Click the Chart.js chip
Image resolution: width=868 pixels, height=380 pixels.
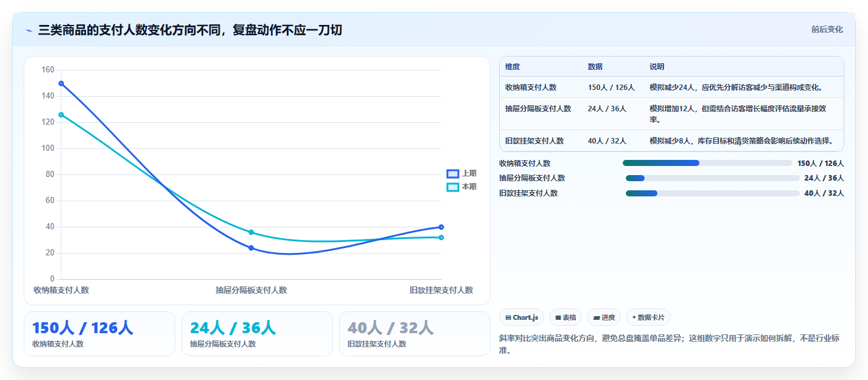pos(522,317)
